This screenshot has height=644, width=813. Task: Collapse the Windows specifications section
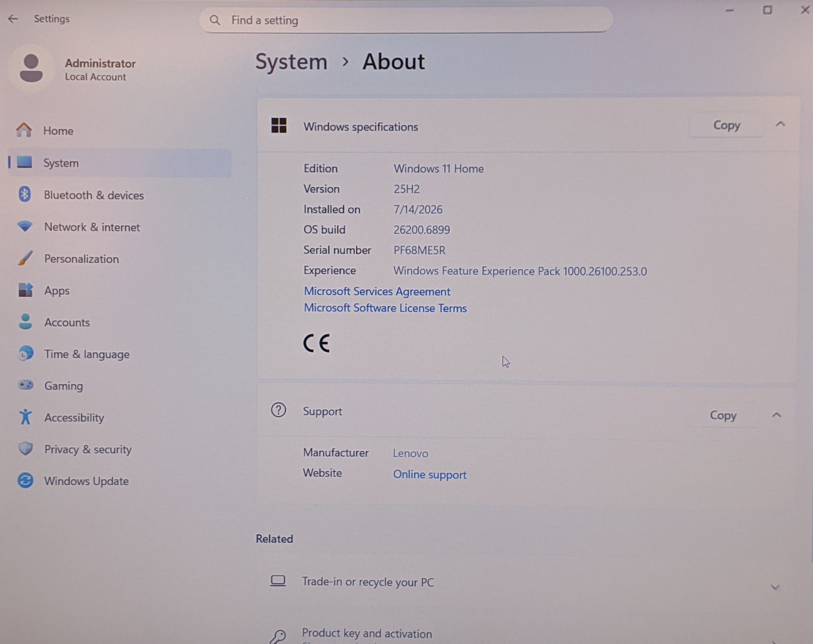tap(780, 124)
